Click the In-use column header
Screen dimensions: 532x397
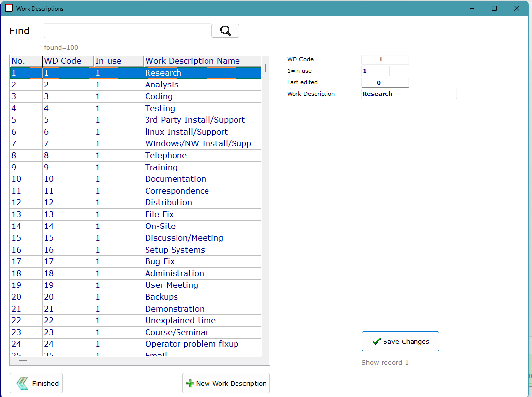tap(118, 61)
